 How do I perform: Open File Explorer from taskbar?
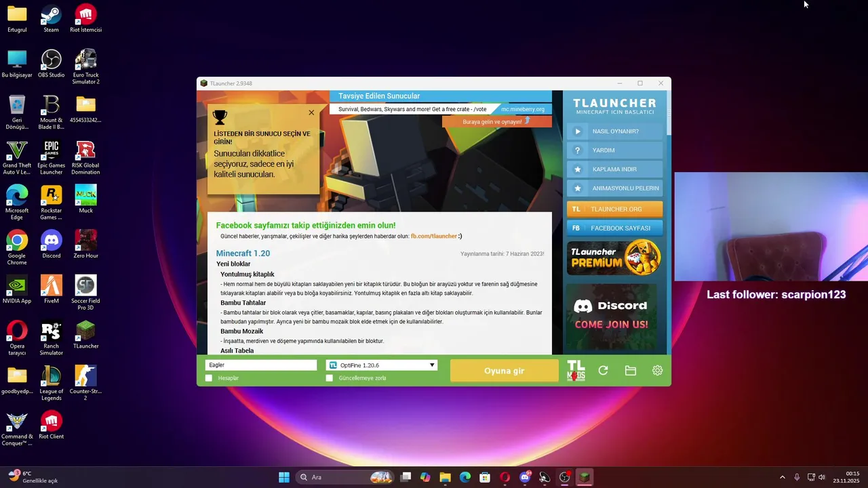coord(445,477)
